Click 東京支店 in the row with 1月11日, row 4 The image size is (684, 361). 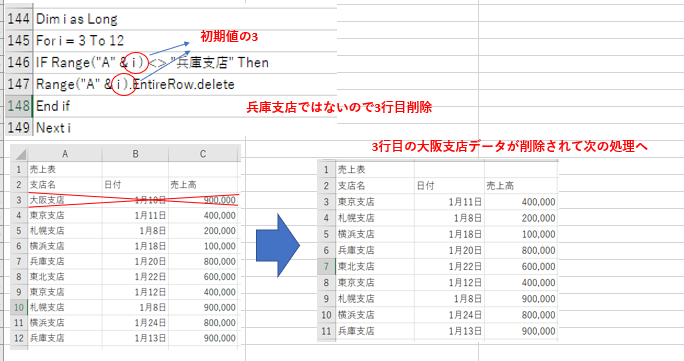(65, 215)
